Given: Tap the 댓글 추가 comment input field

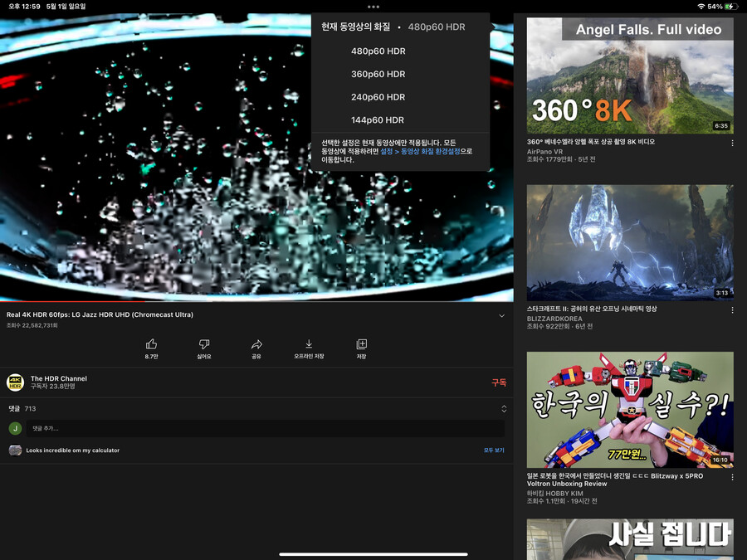Looking at the screenshot, I should pos(266,428).
